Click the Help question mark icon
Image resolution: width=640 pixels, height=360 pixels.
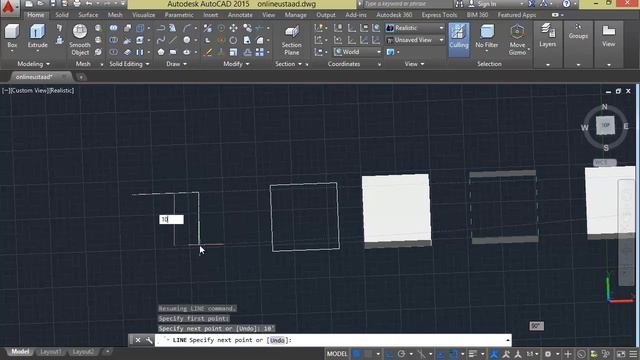(x=567, y=4)
